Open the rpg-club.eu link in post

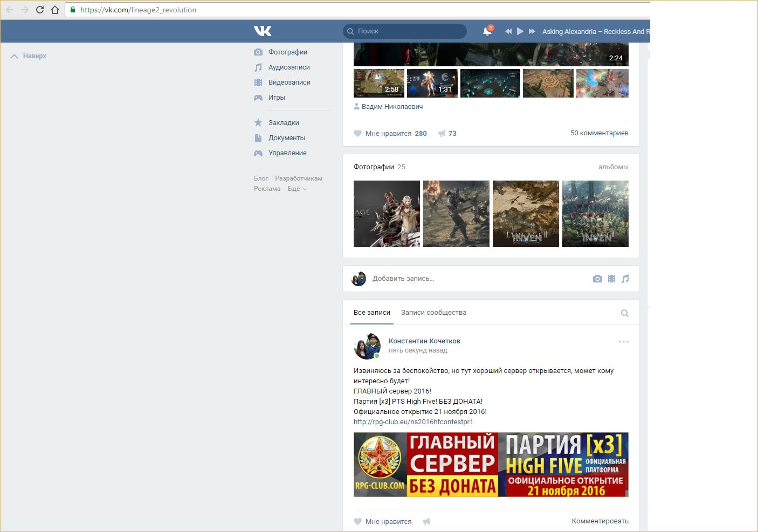pos(413,422)
